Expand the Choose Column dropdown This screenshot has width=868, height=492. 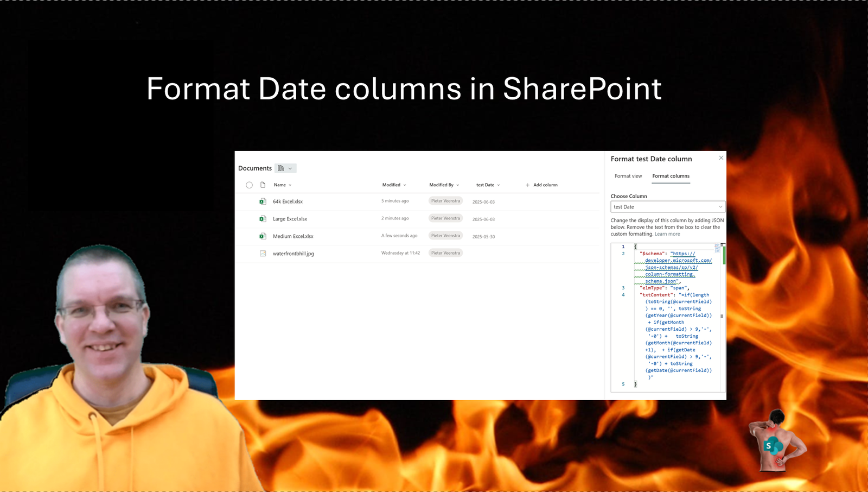[x=668, y=207]
